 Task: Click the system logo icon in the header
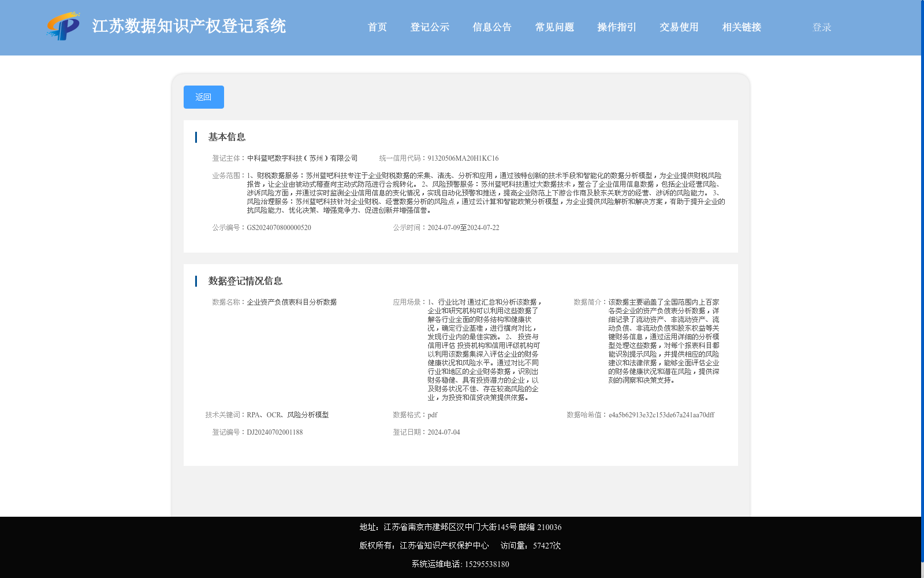[64, 26]
